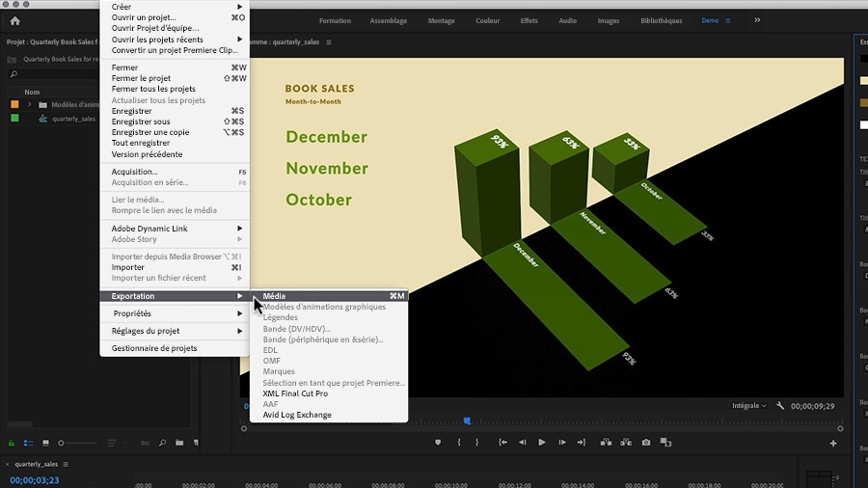This screenshot has width=868, height=488.
Task: Choose XML Final Cut Pro export
Action: 329,393
